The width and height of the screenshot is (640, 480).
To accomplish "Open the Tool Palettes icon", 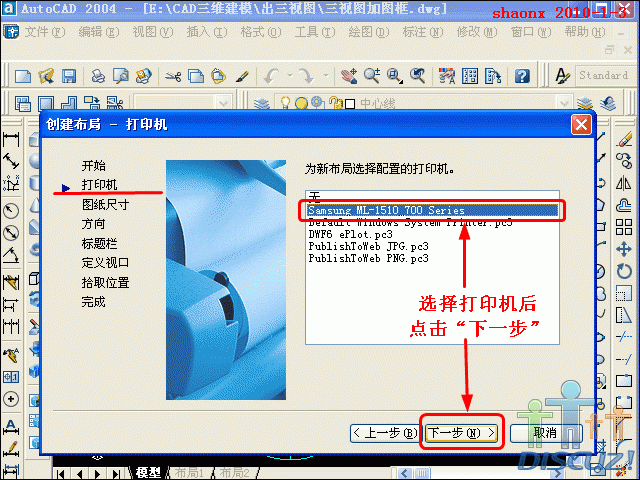I will tap(493, 76).
